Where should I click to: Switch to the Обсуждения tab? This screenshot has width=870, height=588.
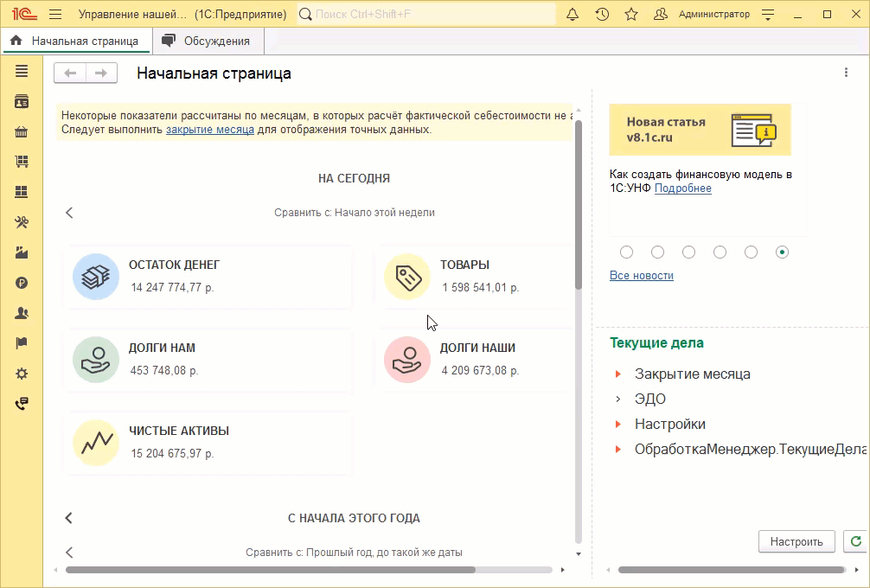[208, 41]
